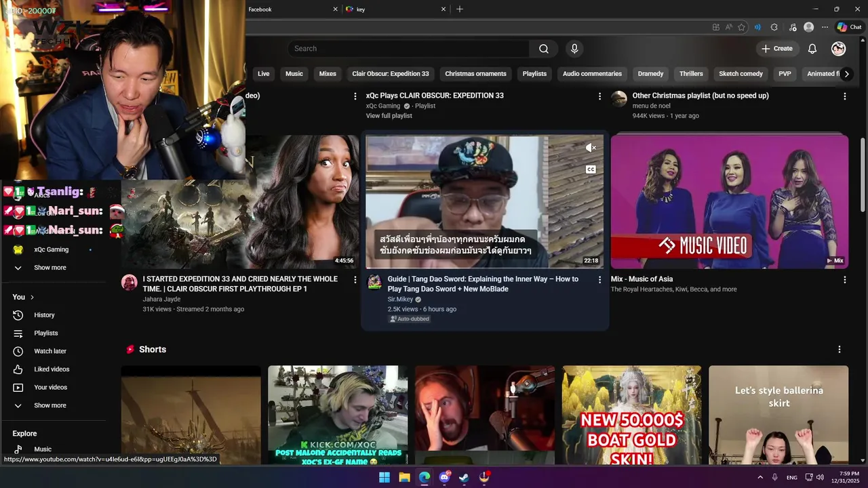868x488 pixels.
Task: Close the Facebook tab
Action: click(x=335, y=9)
